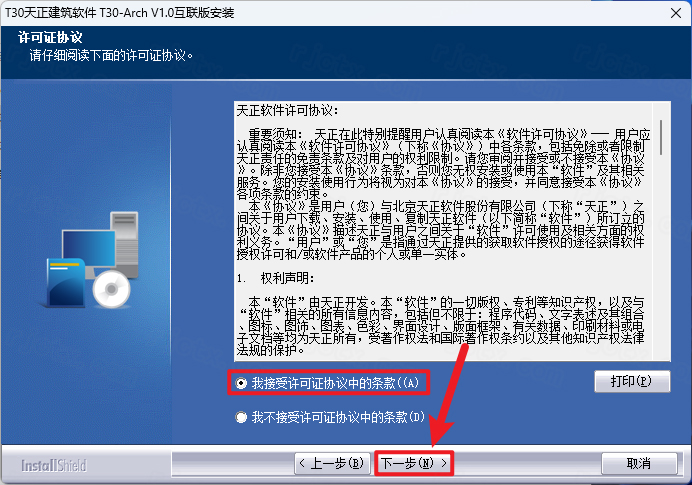Choose 我不接受许可证协议中的条款 option
This screenshot has height=485, width=692.
(x=241, y=417)
